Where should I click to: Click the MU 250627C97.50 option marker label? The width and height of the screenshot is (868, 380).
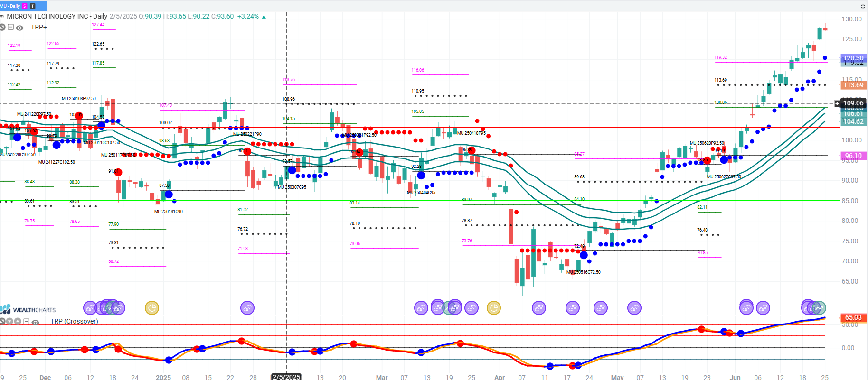tap(724, 177)
